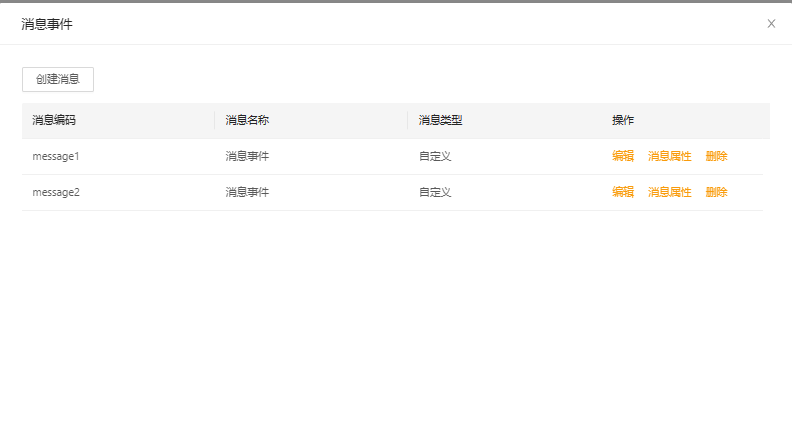Delete message1 using 删除
Image resolution: width=792 pixels, height=429 pixels.
pos(716,156)
